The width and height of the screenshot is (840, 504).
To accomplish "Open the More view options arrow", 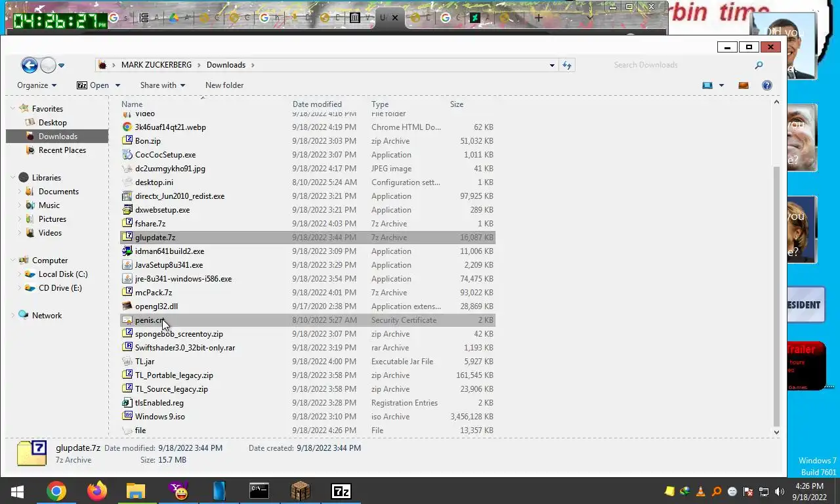I will click(x=721, y=85).
